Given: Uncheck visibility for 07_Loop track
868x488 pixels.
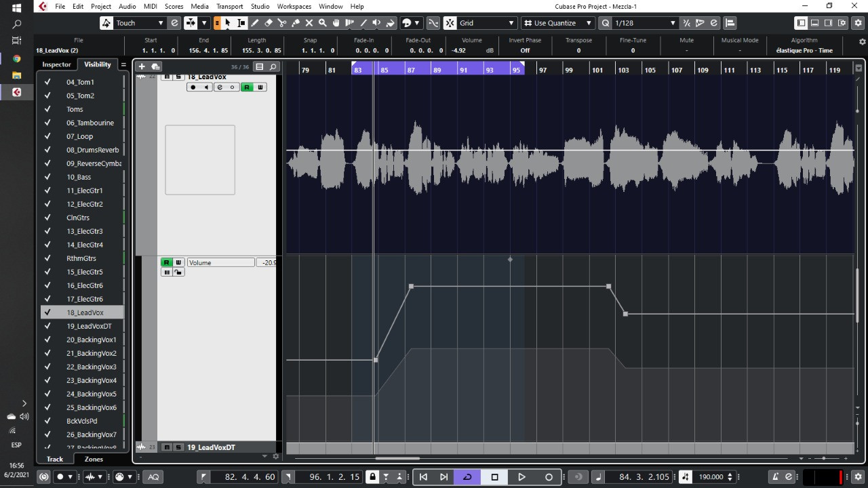Looking at the screenshot, I should (47, 136).
